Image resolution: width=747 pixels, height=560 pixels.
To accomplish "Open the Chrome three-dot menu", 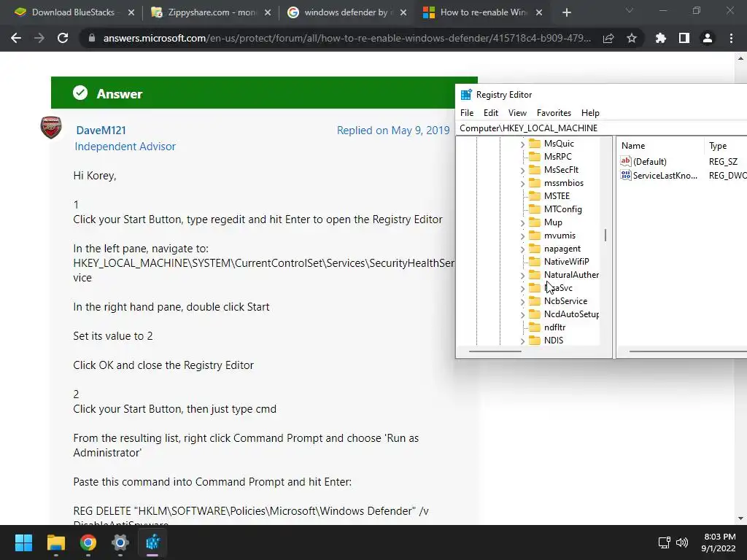I will pos(731,38).
